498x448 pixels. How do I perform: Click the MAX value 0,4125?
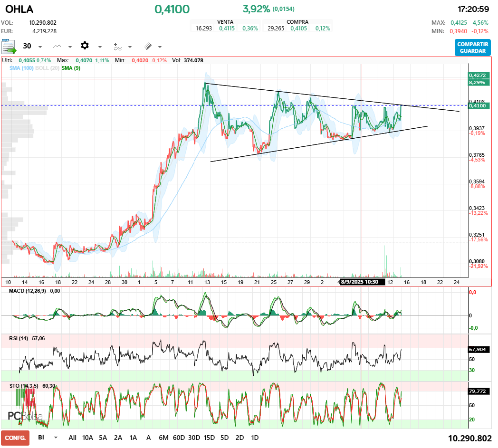coord(459,22)
